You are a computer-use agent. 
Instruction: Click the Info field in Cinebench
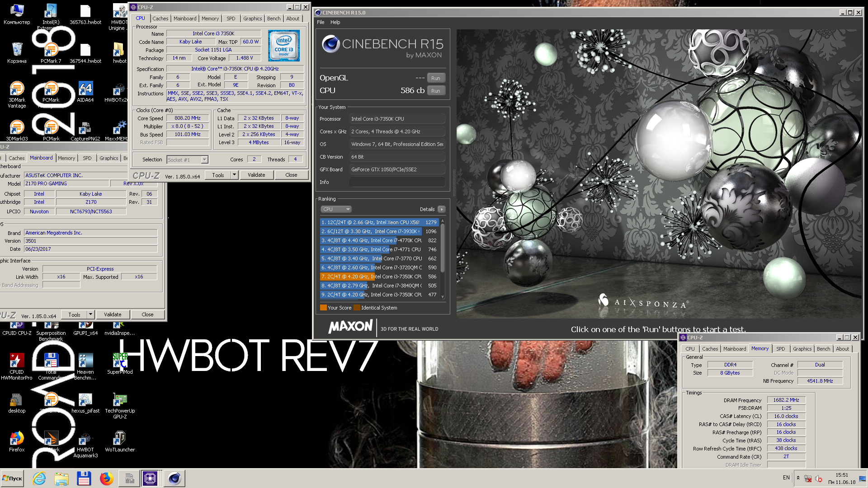[397, 182]
